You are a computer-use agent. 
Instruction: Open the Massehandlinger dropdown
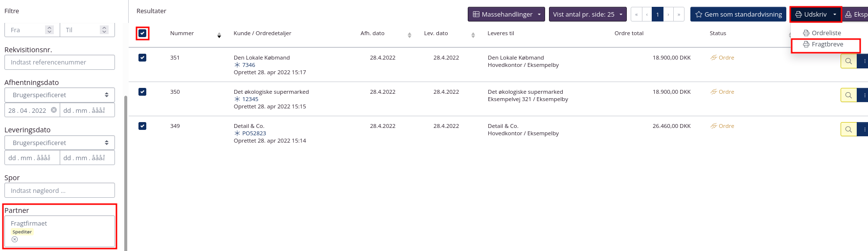(506, 14)
